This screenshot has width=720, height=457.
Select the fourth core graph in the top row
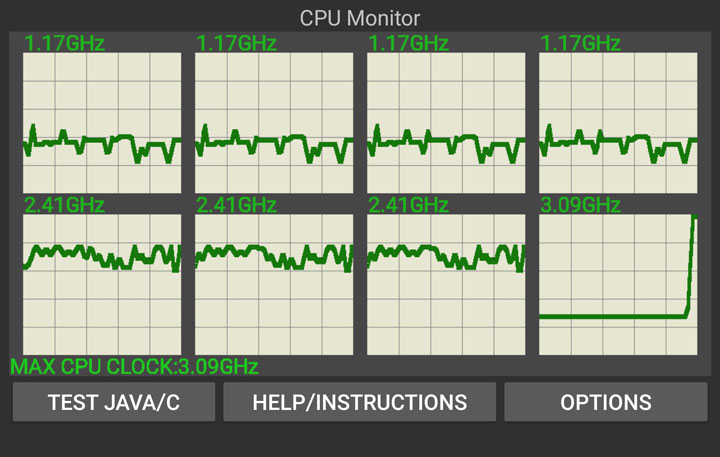[x=618, y=122]
